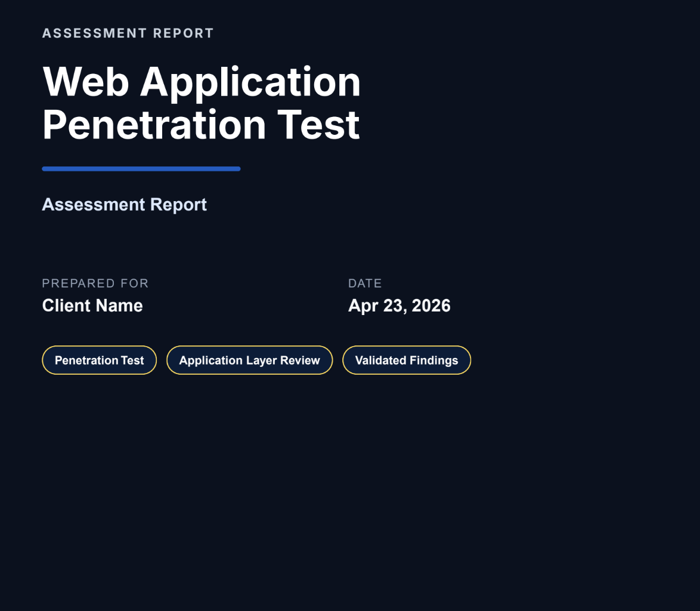The image size is (700, 611).
Task: Click the Application Layer Review tag pill
Action: click(250, 360)
